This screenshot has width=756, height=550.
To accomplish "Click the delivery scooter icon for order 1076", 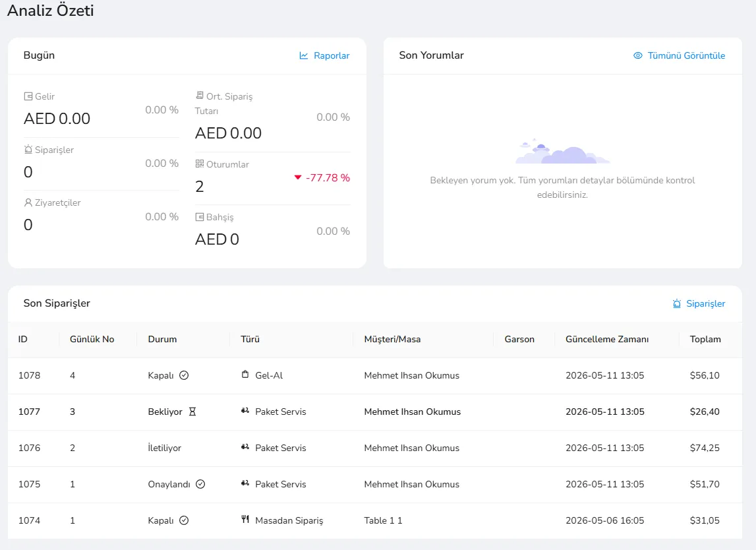I will (x=245, y=447).
